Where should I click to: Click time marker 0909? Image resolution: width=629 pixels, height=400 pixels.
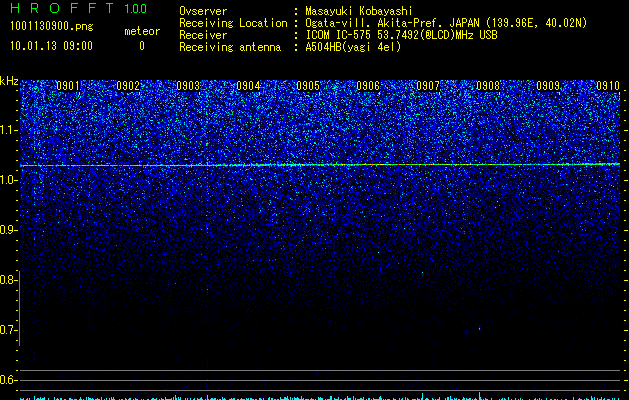[x=548, y=86]
